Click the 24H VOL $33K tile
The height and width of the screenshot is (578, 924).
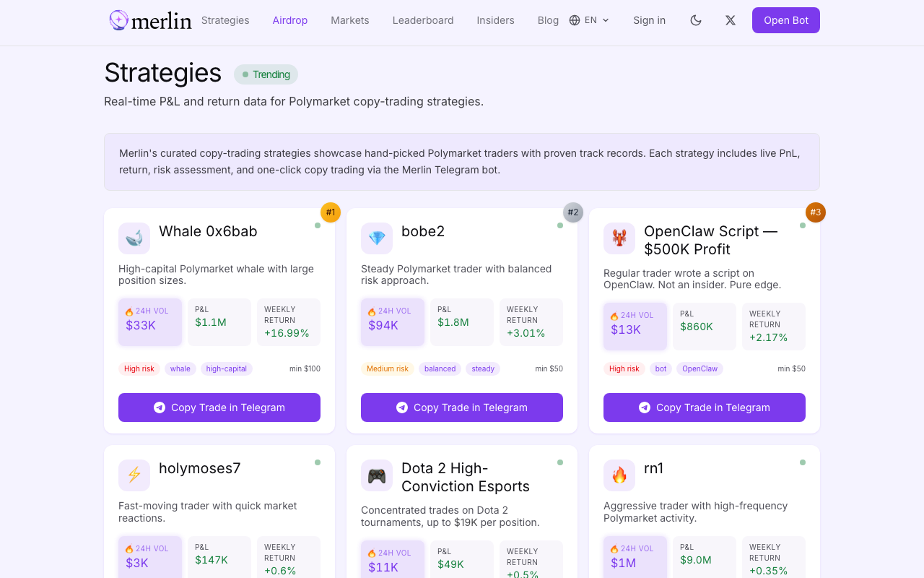150,322
